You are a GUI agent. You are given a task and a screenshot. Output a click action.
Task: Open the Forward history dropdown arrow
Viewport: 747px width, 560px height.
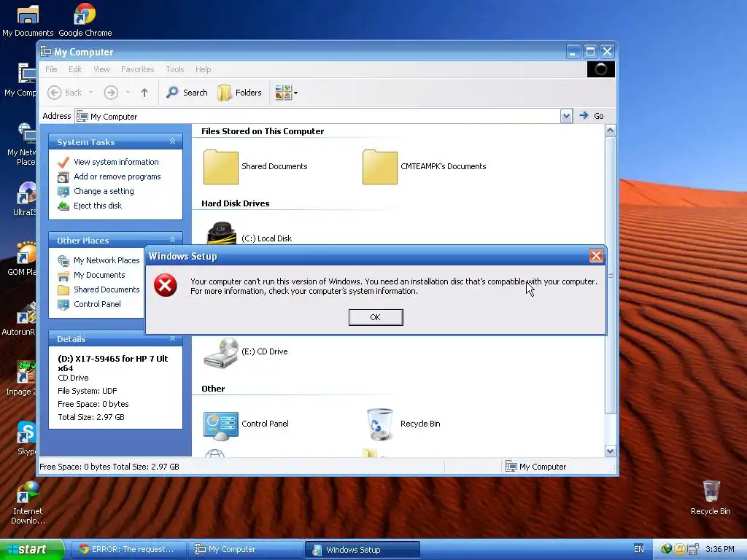128,93
